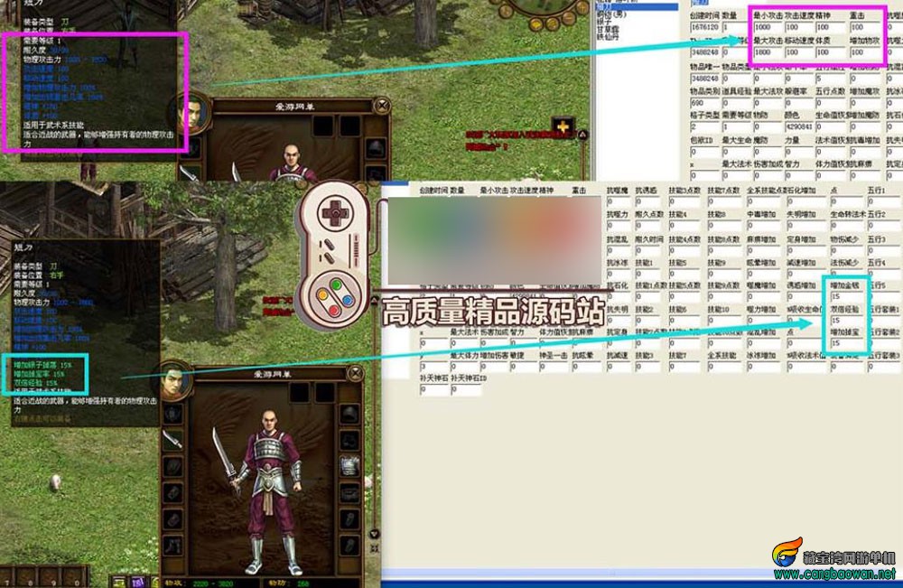
Task: Click the 增加金钱 field showing 15
Action: pos(847,296)
